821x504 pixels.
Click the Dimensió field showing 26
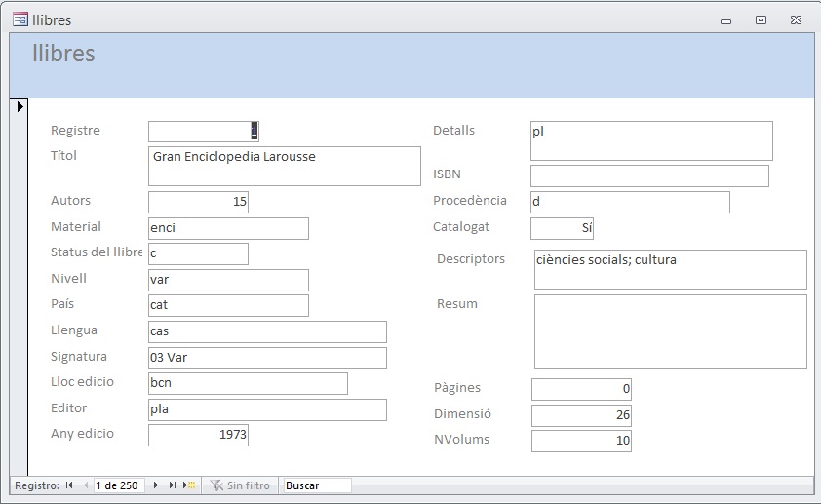coord(581,415)
